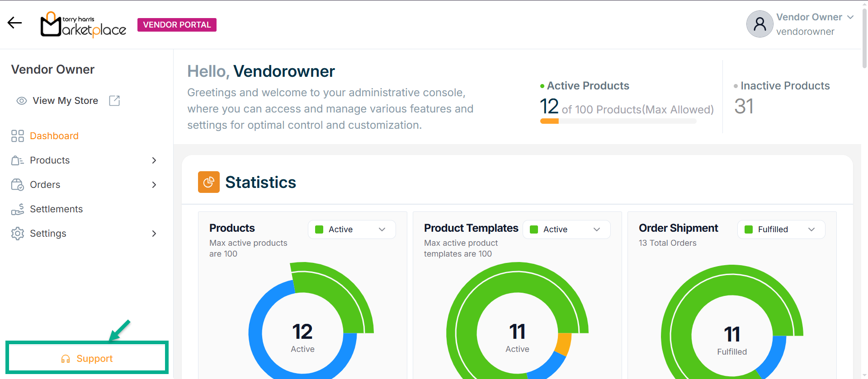Click the user profile avatar icon
This screenshot has height=379, width=868.
(759, 24)
